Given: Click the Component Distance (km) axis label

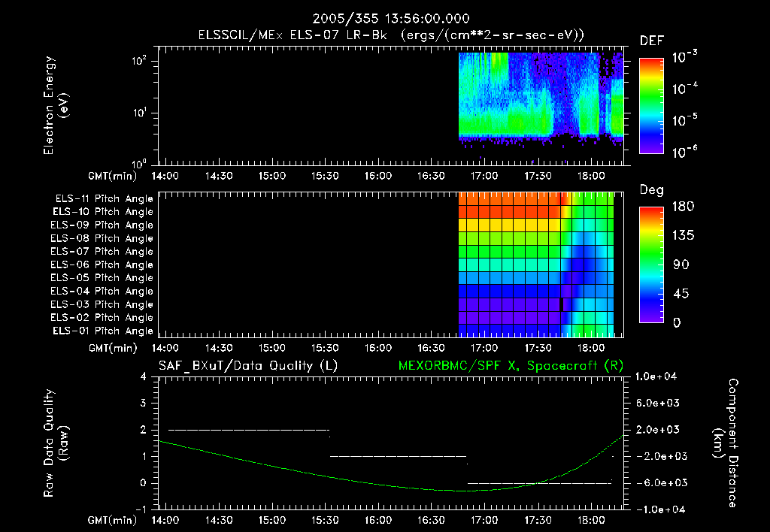Looking at the screenshot, I should tap(726, 443).
